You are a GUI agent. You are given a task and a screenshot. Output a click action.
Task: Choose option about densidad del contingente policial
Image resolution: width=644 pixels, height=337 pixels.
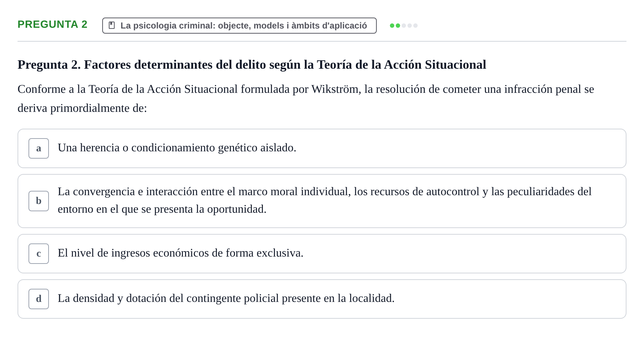coord(322,299)
